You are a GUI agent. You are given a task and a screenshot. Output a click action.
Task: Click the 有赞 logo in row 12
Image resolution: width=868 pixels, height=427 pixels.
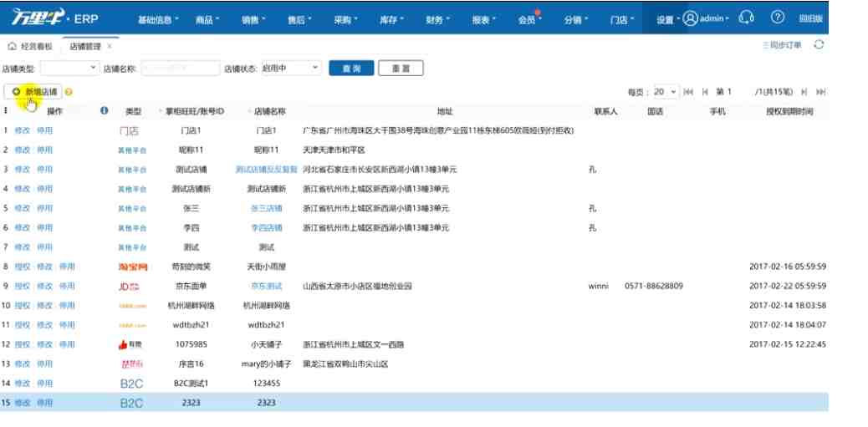pos(130,344)
